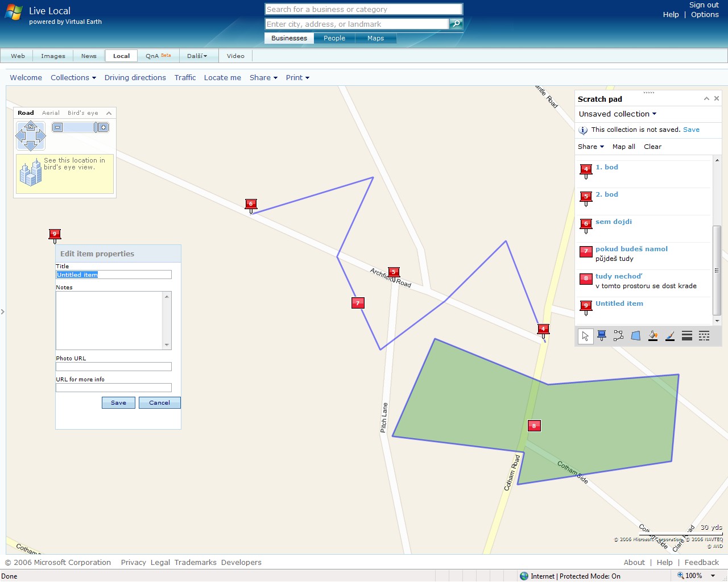Open the Share menu in the top toolbar
The image size is (728, 582).
click(263, 78)
